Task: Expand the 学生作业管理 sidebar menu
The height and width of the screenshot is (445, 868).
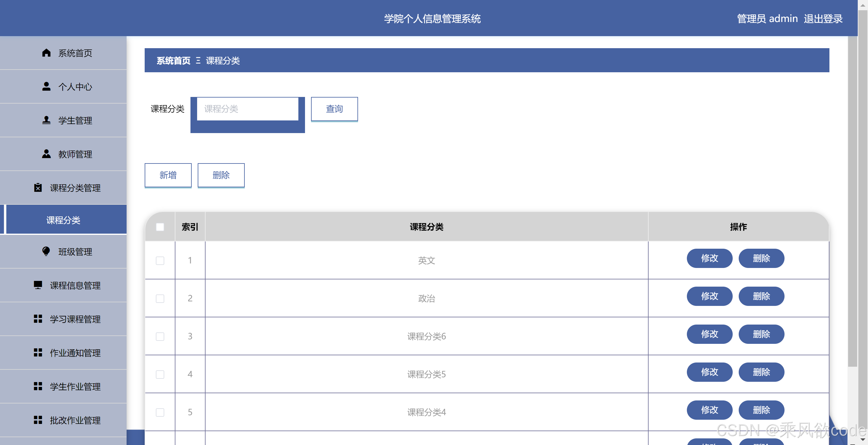Action: click(x=75, y=386)
